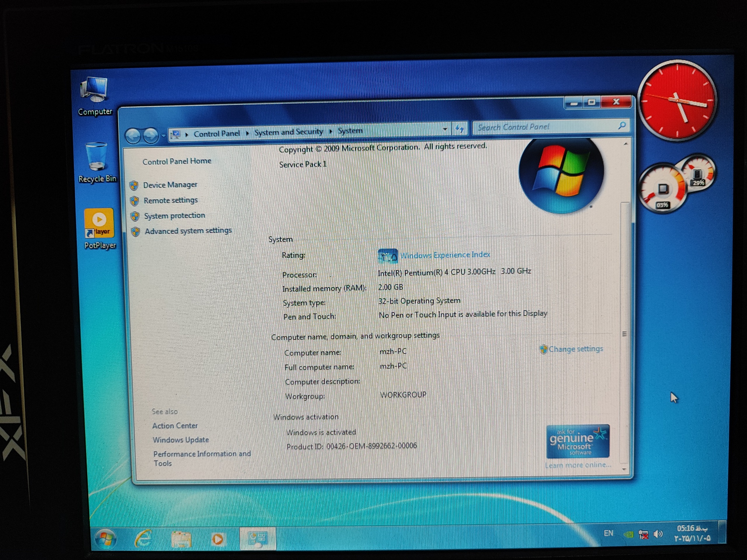Launch the PotPlayer desktop shortcut
The width and height of the screenshot is (747, 560).
(x=100, y=229)
